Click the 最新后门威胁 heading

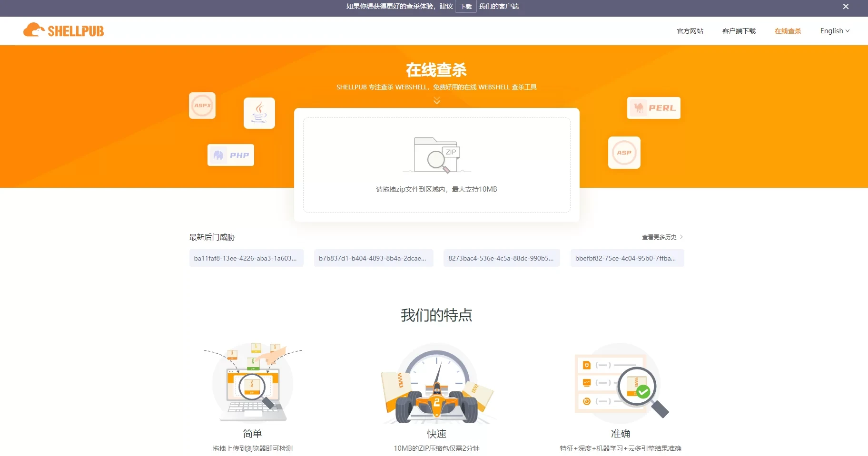(212, 237)
